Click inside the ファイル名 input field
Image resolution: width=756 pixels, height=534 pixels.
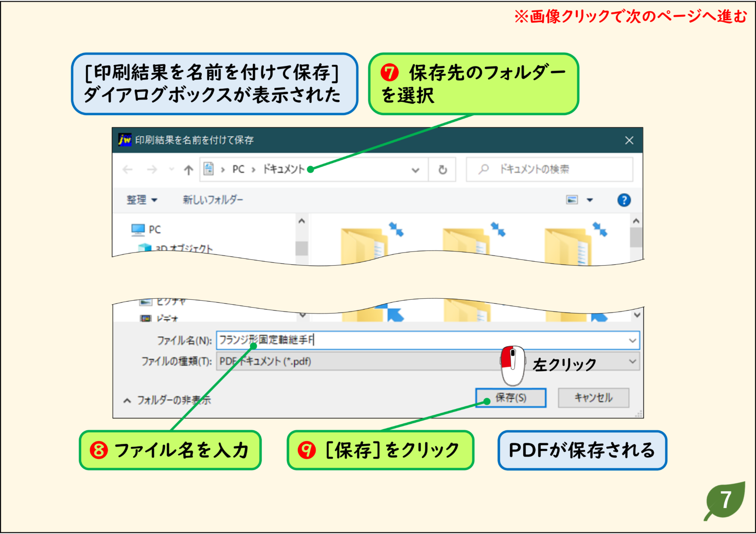345,340
